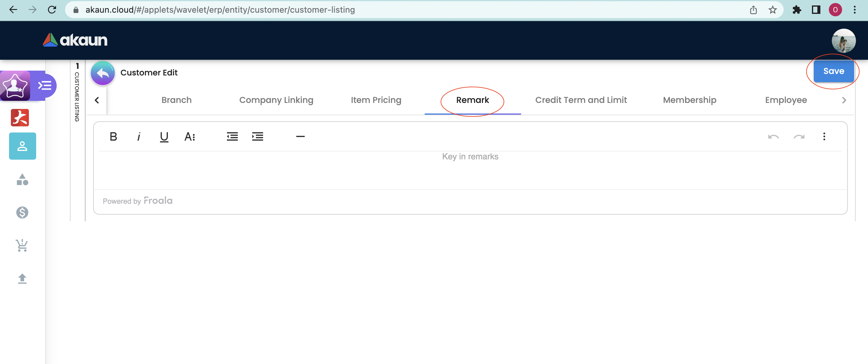Toggle bold formatting in remark editor
Screen dimensions: 868x364
pos(113,137)
